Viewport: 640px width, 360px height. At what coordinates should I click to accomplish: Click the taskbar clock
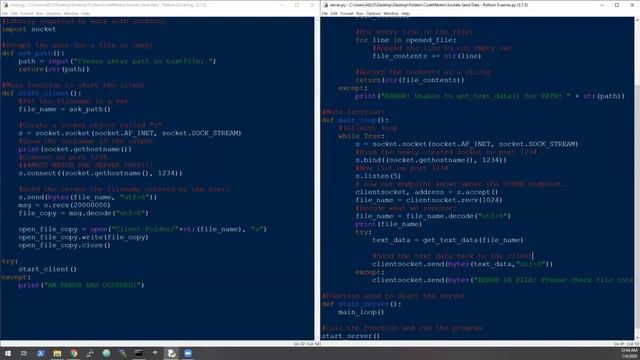[629, 353]
